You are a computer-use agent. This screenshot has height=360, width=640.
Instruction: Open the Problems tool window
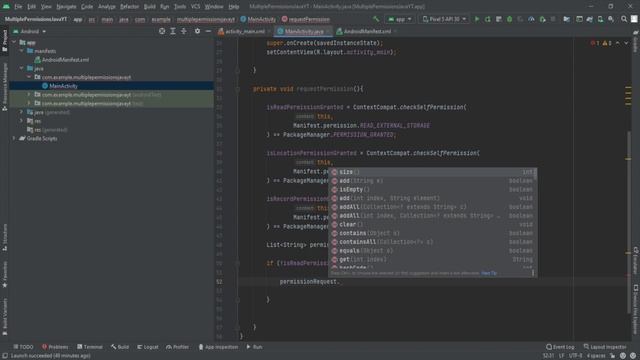tap(55, 347)
